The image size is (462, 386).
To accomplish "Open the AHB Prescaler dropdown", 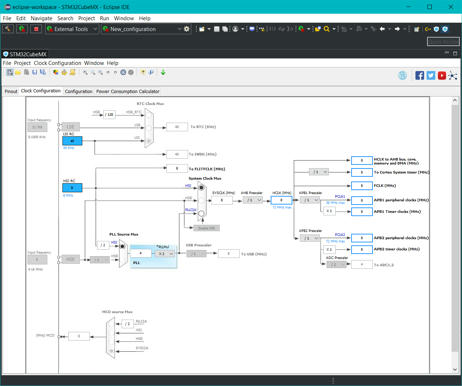I will tap(252, 200).
